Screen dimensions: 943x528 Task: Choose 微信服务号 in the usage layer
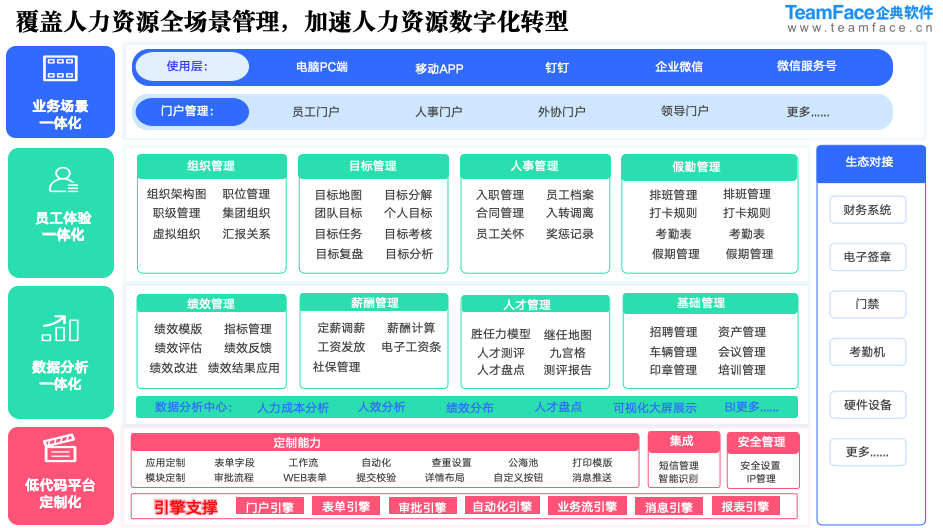pos(806,66)
